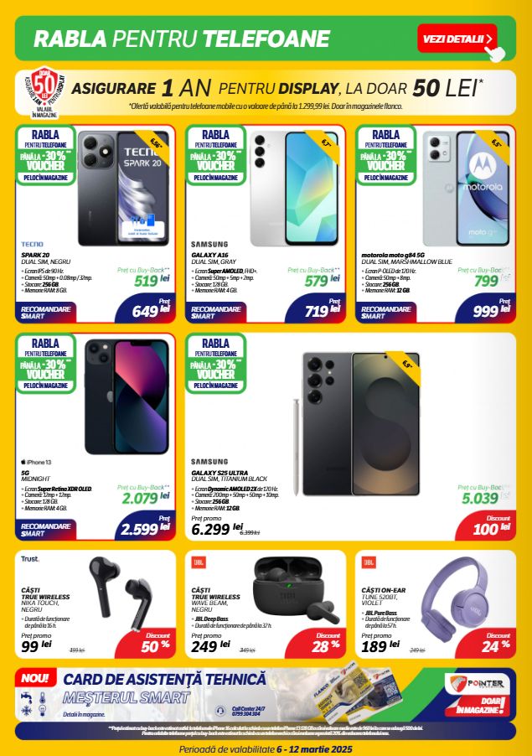
Task: Click the Call Center 24/7 headset icon
Action: [220, 711]
